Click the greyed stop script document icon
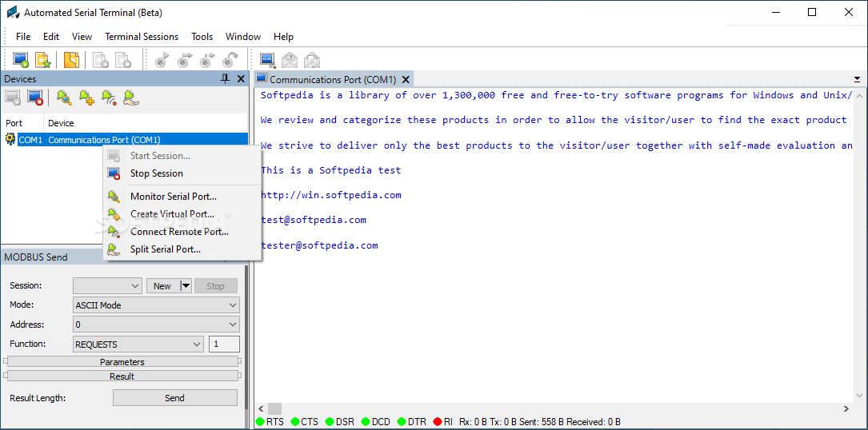868x430 pixels. point(122,59)
